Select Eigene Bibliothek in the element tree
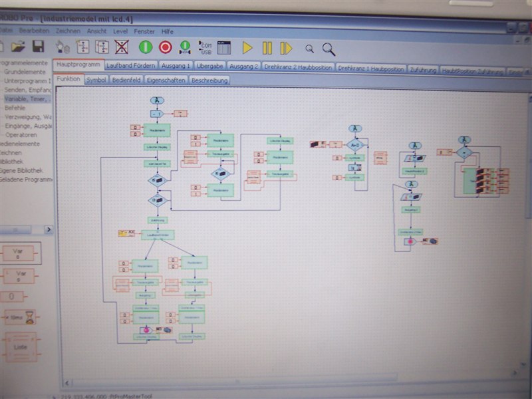Viewport: 532px width, 399px height. coord(21,170)
